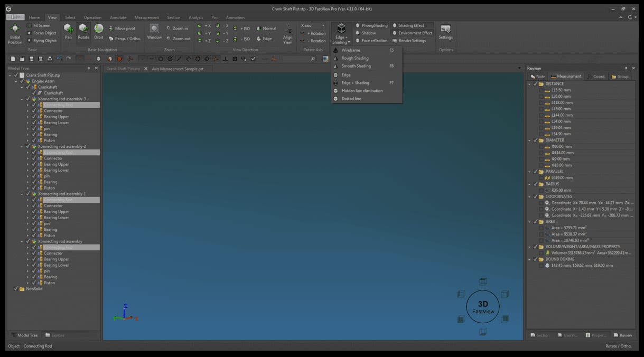644x357 pixels.
Task: Select Piston under Xonnecting rod assembly-1
Action: click(x=49, y=236)
